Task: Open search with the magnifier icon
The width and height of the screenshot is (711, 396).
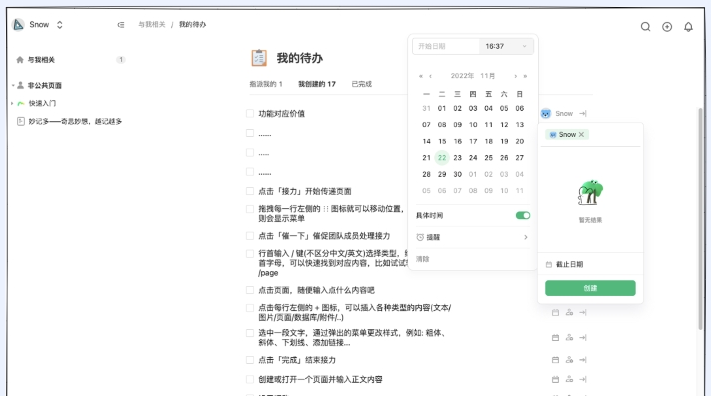Action: [645, 27]
